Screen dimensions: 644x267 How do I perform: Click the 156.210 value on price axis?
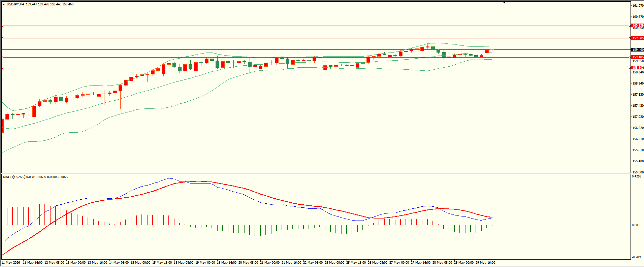point(638,139)
